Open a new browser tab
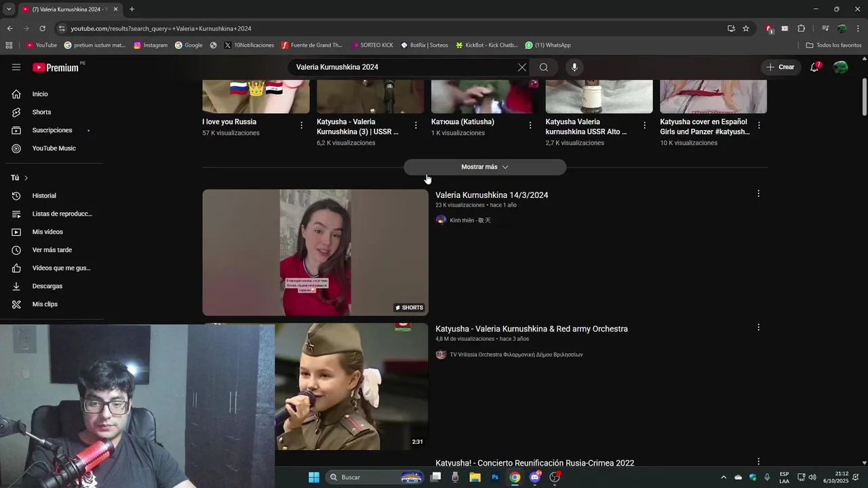This screenshot has height=488, width=868. tap(132, 9)
